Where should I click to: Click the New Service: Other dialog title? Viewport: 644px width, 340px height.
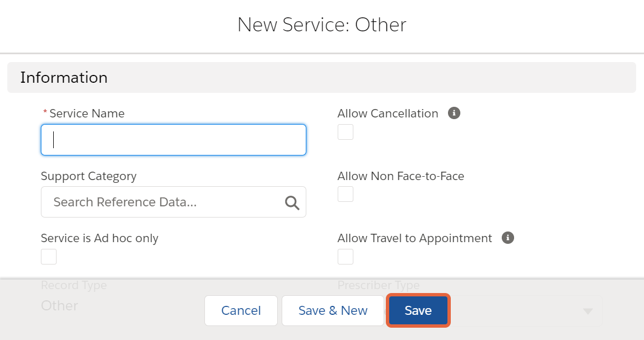321,25
